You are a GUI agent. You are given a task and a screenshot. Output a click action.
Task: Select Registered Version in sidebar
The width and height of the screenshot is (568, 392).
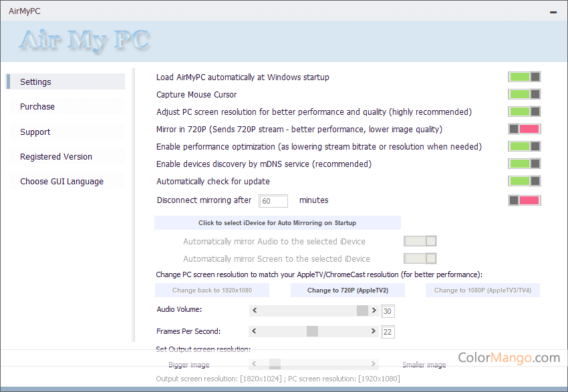point(66,157)
